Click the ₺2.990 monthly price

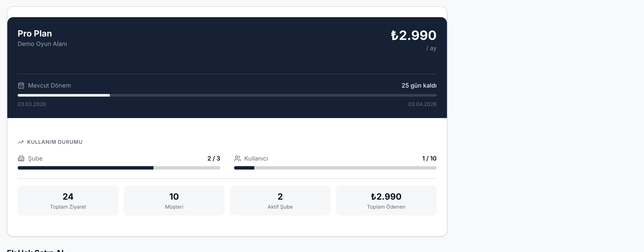tap(413, 35)
